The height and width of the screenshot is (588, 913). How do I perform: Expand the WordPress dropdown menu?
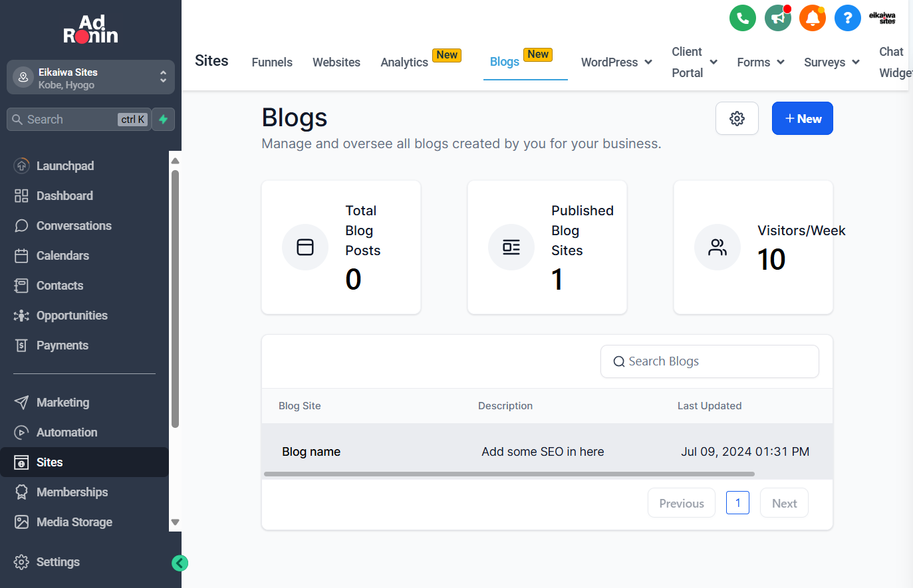coord(616,62)
